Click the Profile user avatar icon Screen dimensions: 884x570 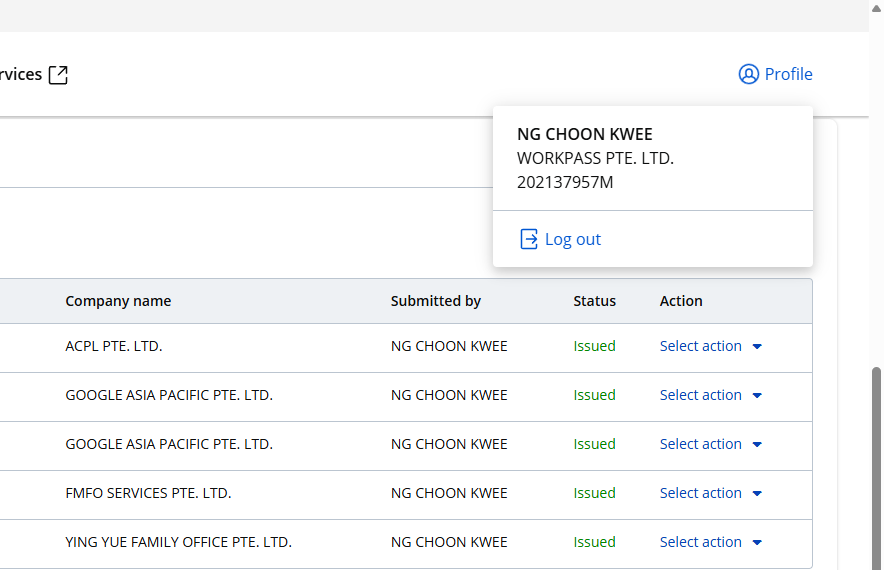pos(748,75)
